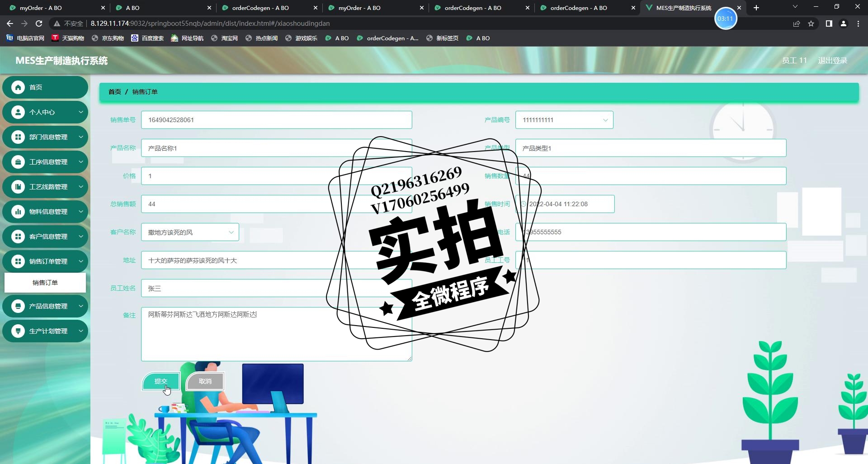The image size is (868, 464).
Task: Click the 销售时间 date field
Action: coord(565,204)
